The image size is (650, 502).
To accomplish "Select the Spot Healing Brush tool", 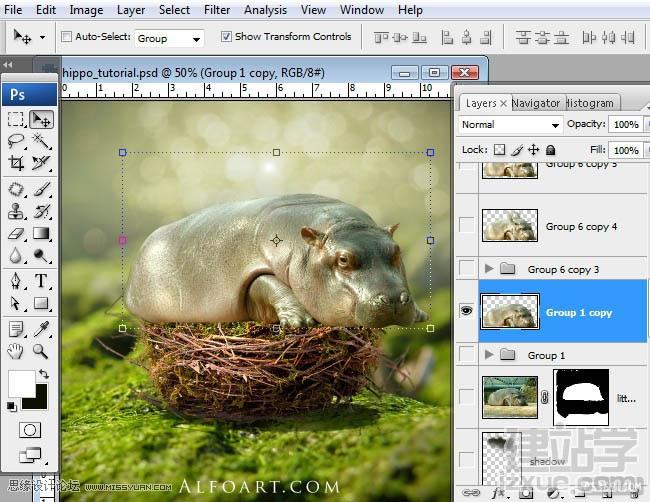I will tap(16, 189).
